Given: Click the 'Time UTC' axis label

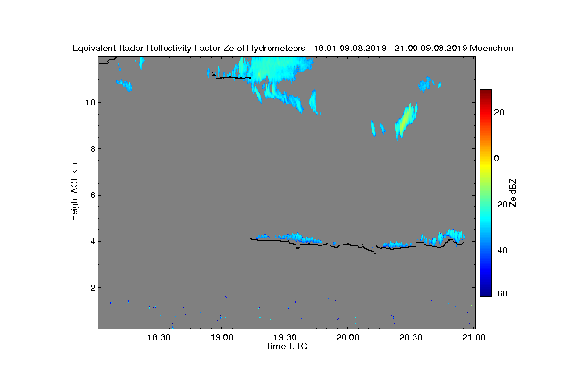Looking at the screenshot, I should pyautogui.click(x=287, y=346).
